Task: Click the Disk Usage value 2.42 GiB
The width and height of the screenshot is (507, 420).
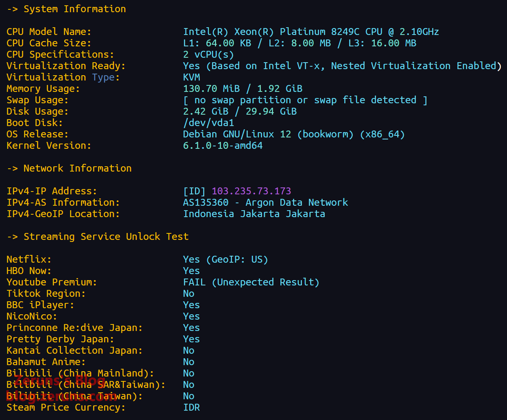Action: click(x=205, y=111)
